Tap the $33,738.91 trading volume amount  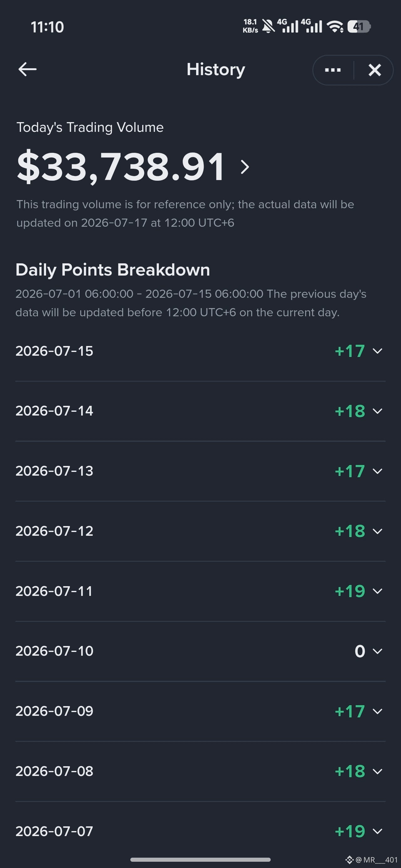120,167
